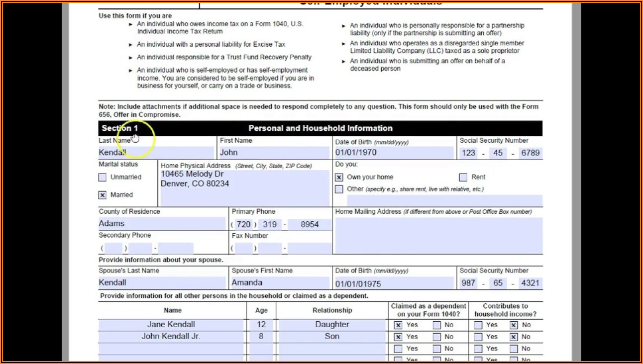Check Yes for Jane Kendall contributes to income
The height and width of the screenshot is (364, 643).
click(478, 325)
